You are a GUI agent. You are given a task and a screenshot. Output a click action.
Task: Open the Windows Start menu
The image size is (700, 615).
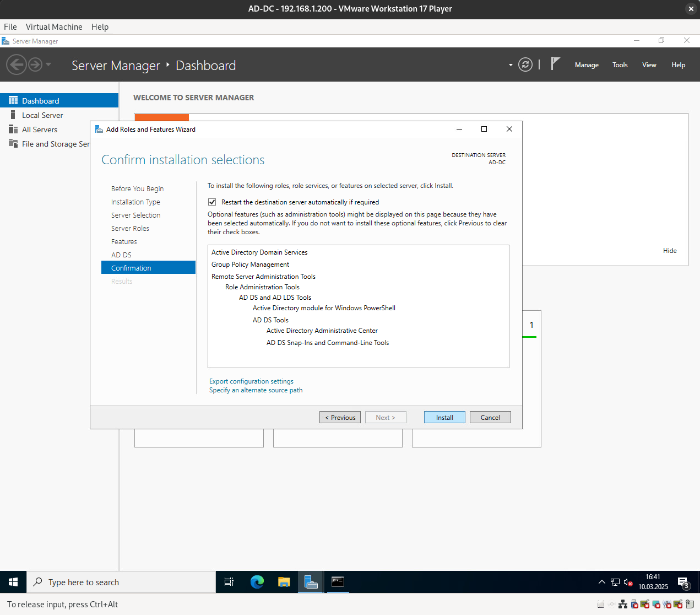point(13,582)
